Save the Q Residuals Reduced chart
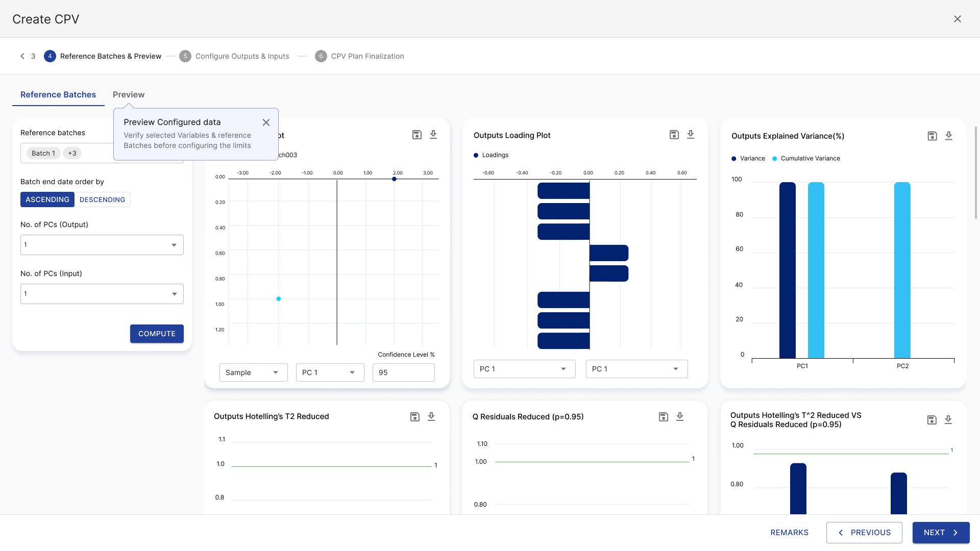The width and height of the screenshot is (980, 551). tap(664, 417)
